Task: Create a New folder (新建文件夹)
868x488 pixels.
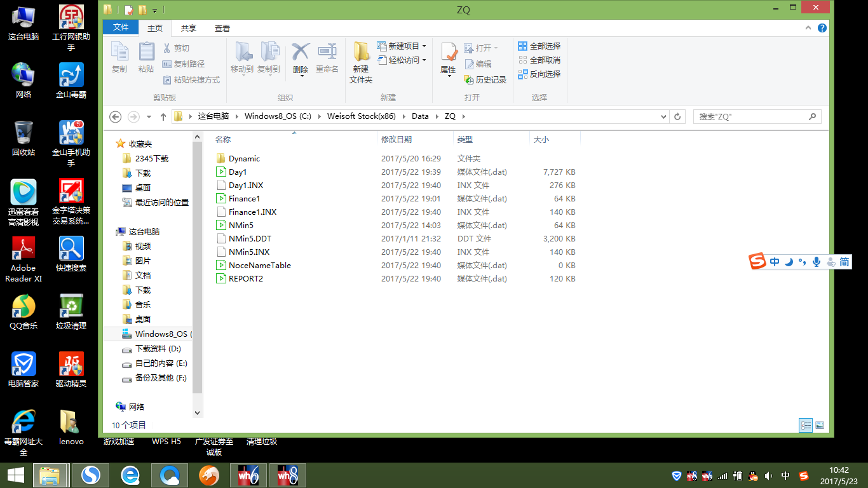Action: pyautogui.click(x=361, y=62)
